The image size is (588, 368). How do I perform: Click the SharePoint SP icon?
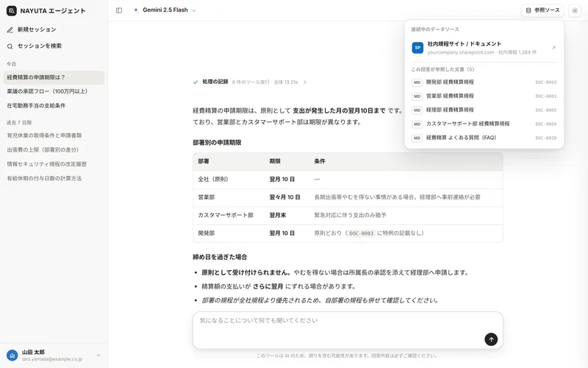click(417, 48)
